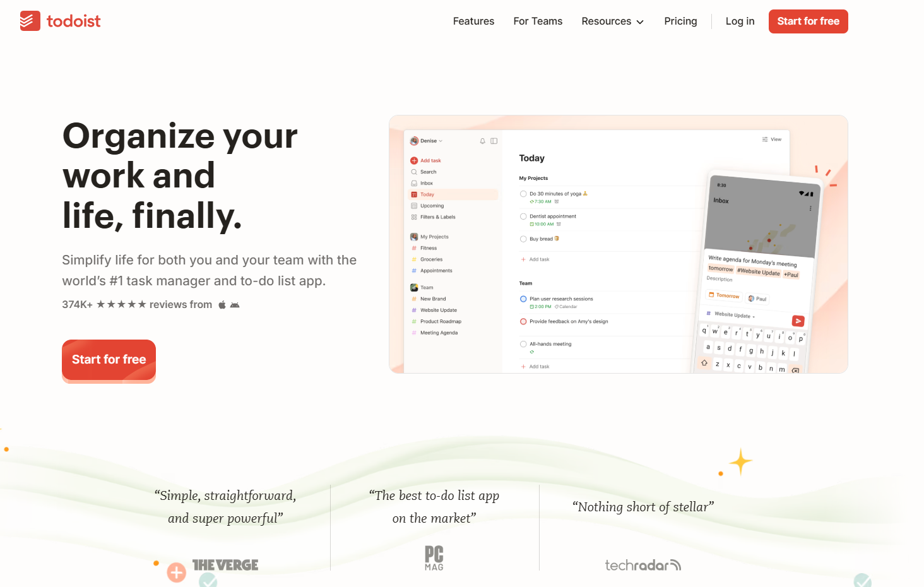
Task: Click the Todoist logo icon
Action: point(30,21)
